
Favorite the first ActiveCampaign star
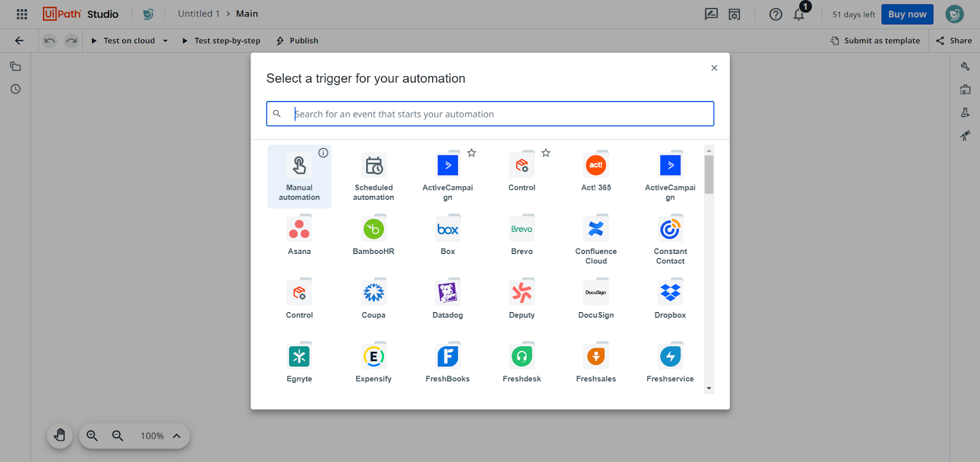pyautogui.click(x=472, y=153)
